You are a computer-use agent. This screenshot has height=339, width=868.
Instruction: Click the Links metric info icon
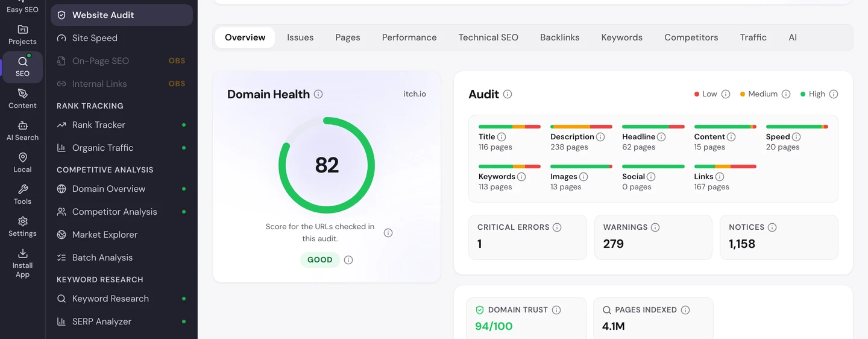[x=720, y=177]
